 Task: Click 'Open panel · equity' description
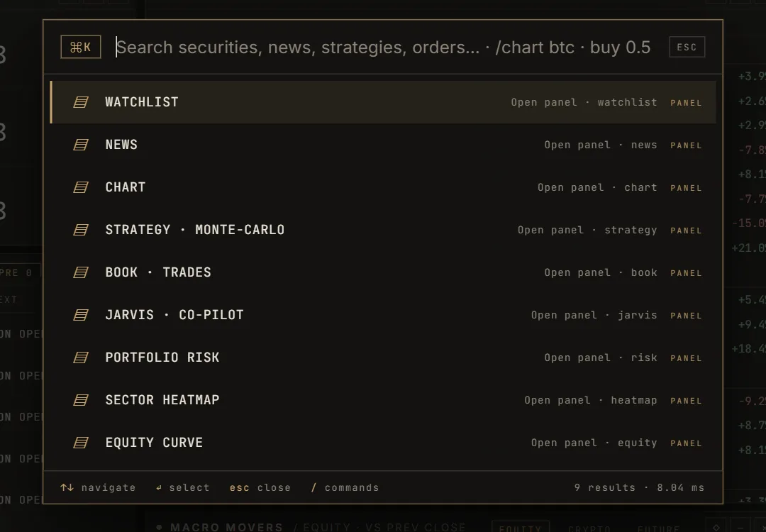click(x=594, y=443)
